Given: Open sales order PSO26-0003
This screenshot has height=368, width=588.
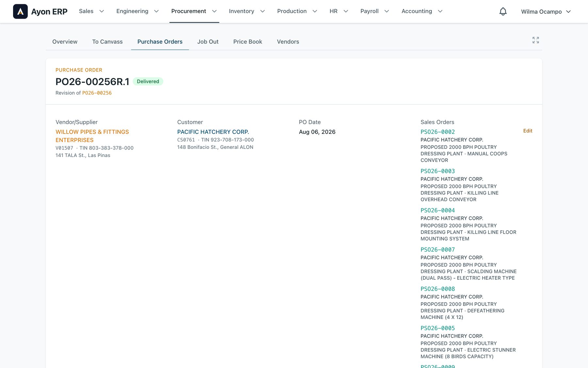Looking at the screenshot, I should 438,171.
